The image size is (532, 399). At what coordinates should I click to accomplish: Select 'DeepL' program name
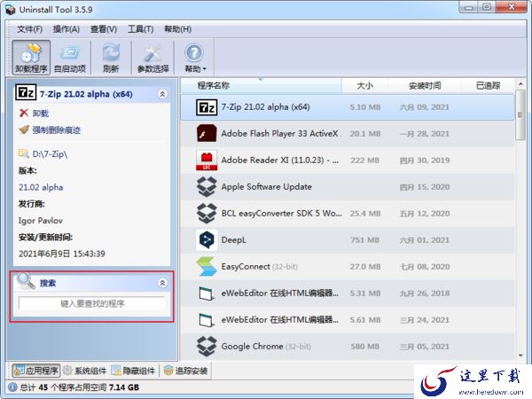233,240
